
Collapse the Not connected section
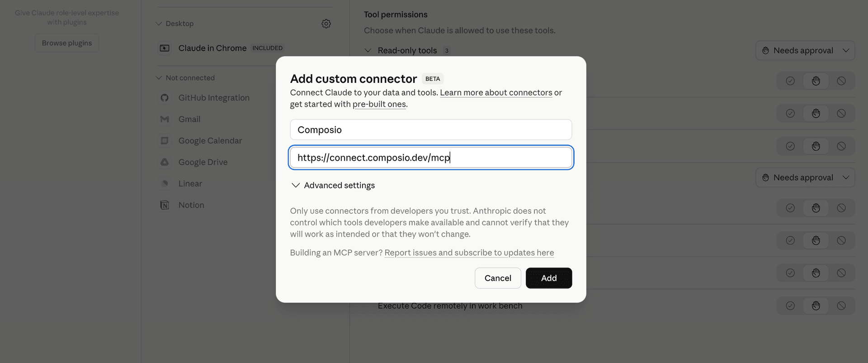click(159, 77)
